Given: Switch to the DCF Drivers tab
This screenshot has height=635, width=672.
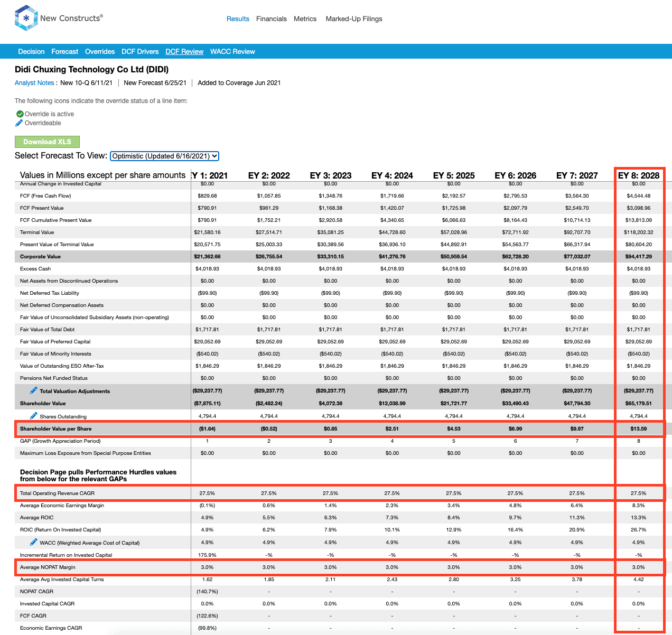Looking at the screenshot, I should coord(140,52).
